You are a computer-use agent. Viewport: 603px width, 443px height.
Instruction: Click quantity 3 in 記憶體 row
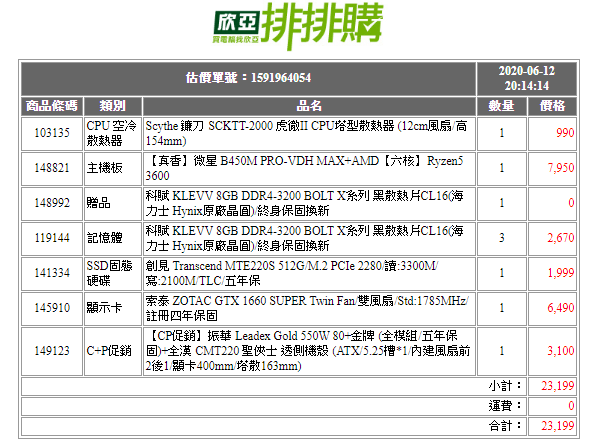(501, 238)
